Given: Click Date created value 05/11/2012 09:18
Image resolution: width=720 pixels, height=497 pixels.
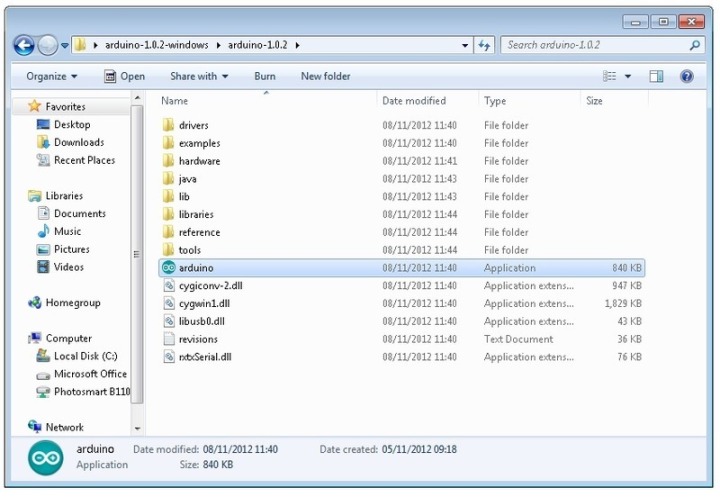Looking at the screenshot, I should click(419, 450).
